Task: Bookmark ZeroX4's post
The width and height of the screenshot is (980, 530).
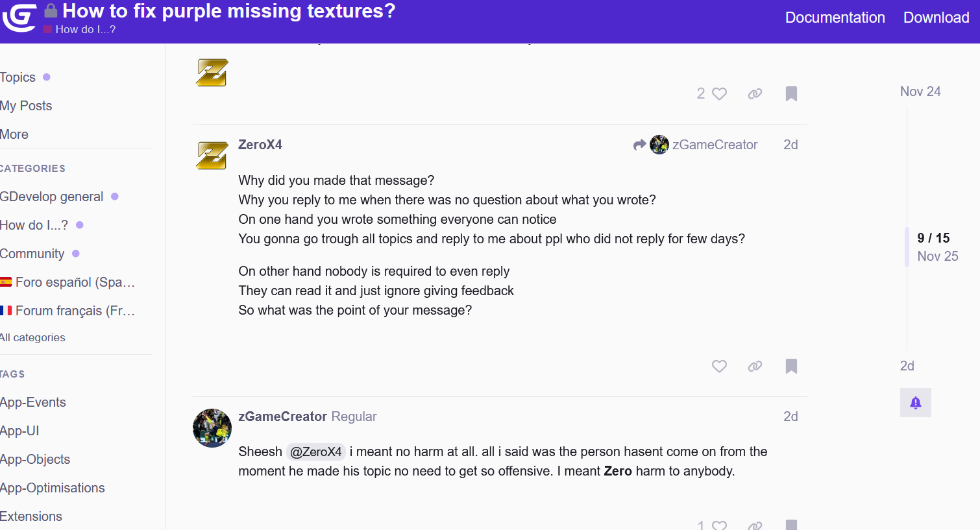Action: point(791,367)
